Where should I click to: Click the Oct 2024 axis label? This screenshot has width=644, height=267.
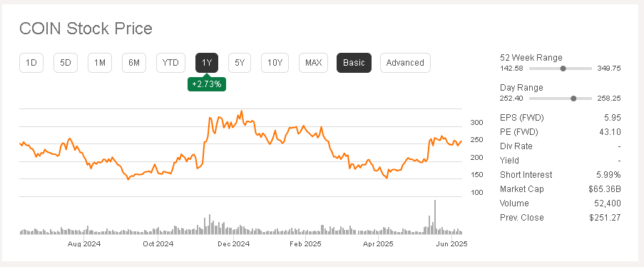(x=158, y=244)
